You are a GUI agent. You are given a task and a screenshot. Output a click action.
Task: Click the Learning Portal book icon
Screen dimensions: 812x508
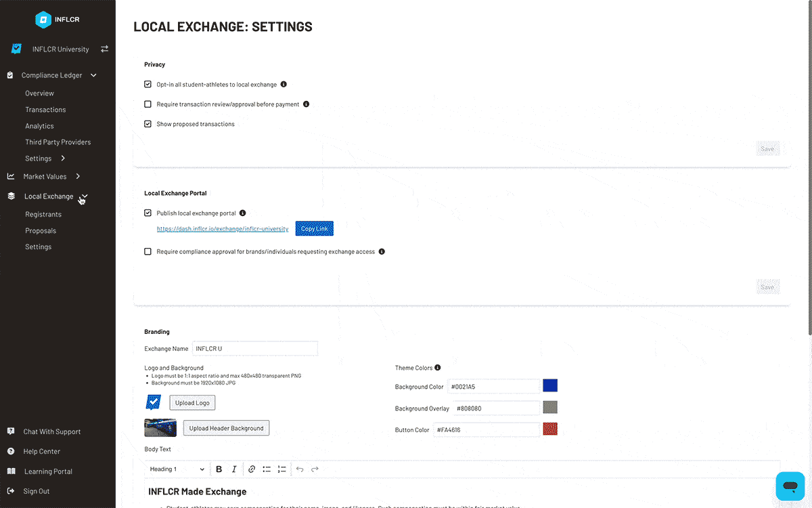pos(11,471)
